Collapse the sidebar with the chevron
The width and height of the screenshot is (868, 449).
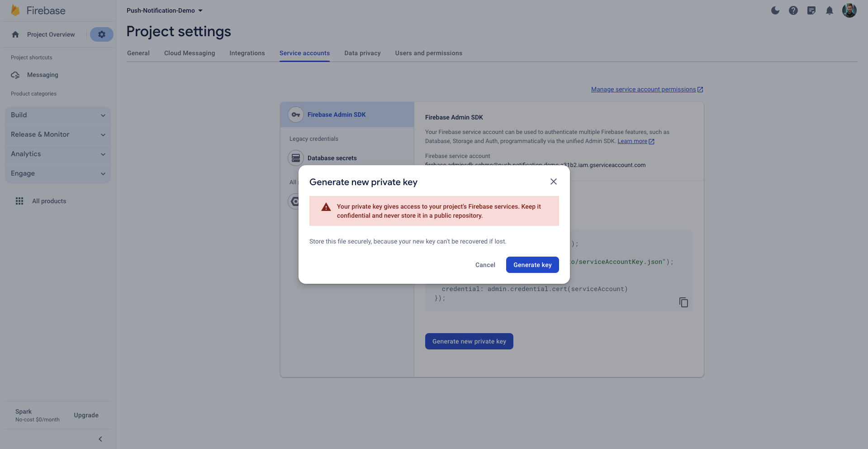coord(100,439)
